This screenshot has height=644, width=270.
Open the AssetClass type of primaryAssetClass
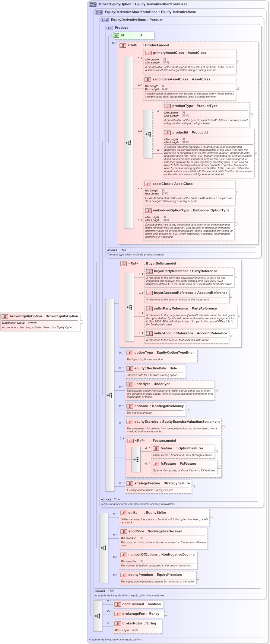(x=197, y=53)
